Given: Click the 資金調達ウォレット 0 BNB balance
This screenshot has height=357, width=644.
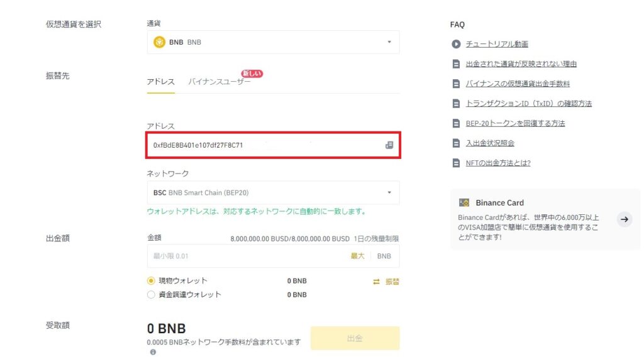Looking at the screenshot, I should 297,295.
